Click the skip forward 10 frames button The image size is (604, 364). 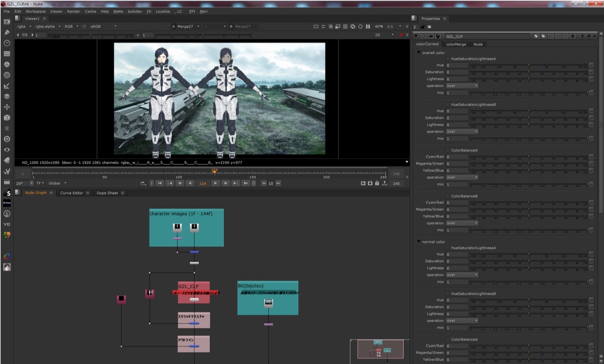click(278, 183)
